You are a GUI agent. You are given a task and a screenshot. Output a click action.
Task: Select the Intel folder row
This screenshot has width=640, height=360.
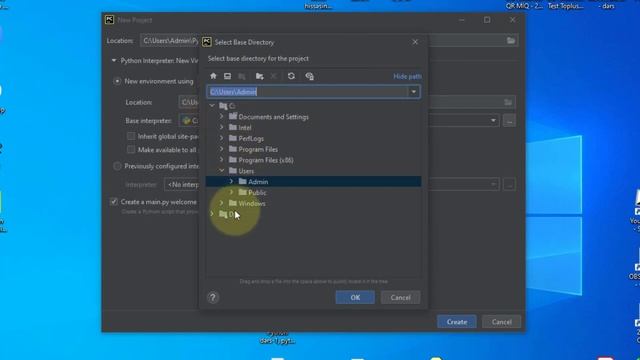pyautogui.click(x=313, y=127)
